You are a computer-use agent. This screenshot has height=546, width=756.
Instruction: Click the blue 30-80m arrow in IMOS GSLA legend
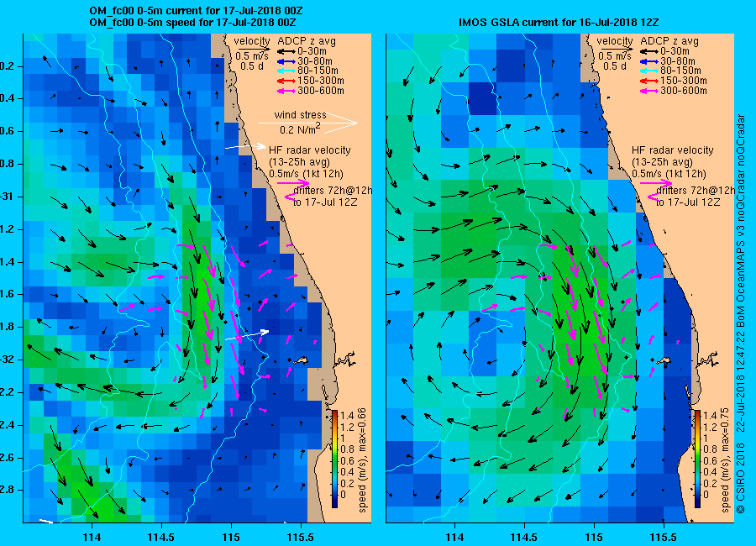pos(649,61)
